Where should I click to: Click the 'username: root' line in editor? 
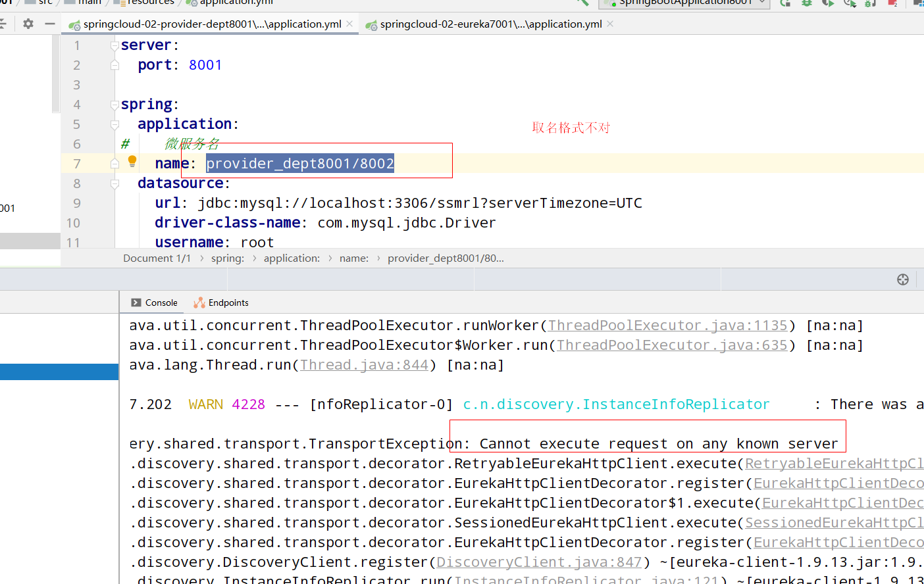(x=215, y=243)
